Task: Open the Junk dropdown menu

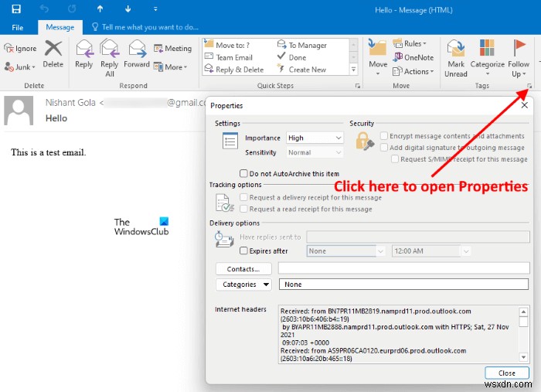Action: click(x=20, y=67)
